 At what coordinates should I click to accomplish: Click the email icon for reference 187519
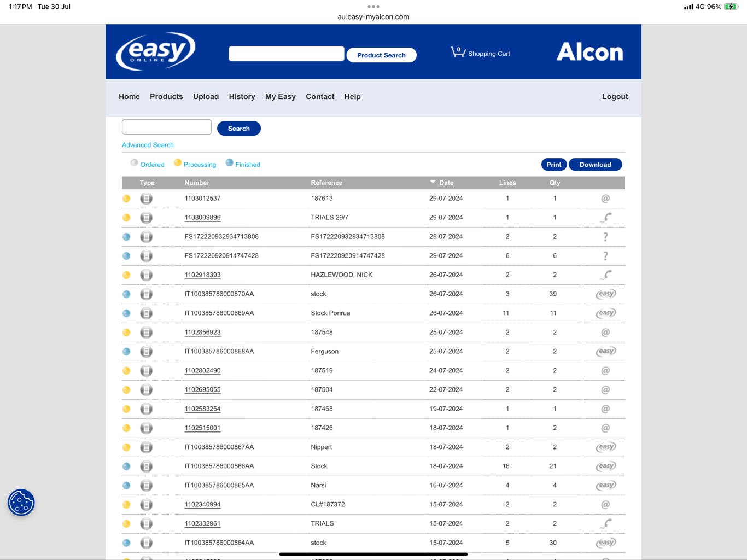(x=605, y=371)
